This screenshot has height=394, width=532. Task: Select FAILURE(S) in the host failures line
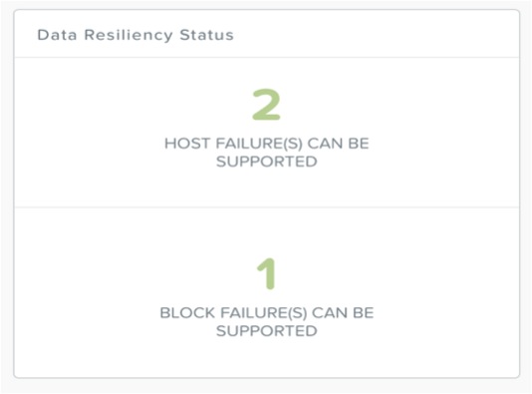click(259, 144)
